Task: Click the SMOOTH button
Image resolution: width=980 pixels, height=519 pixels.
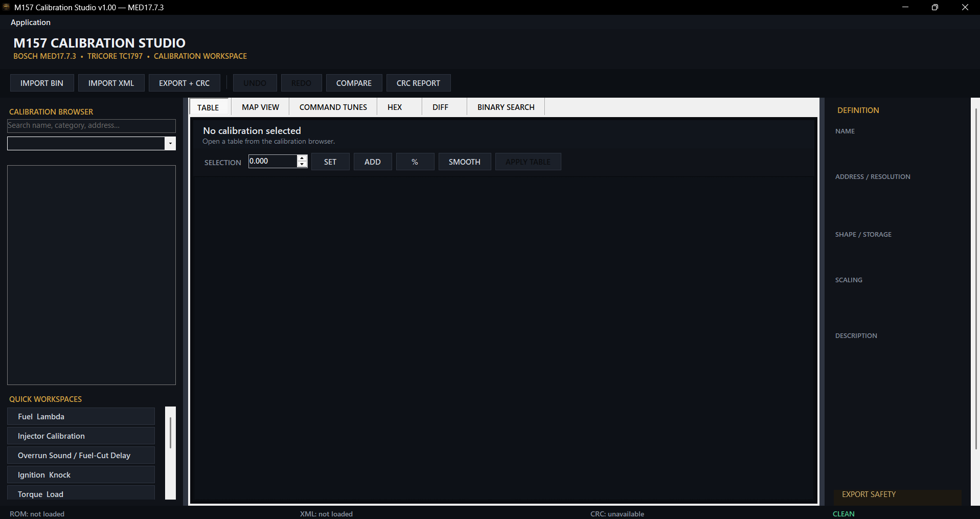Action: pos(465,162)
